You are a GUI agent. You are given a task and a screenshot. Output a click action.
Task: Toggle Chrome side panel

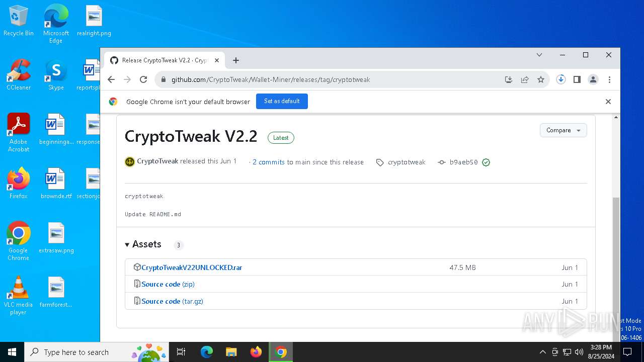point(577,79)
